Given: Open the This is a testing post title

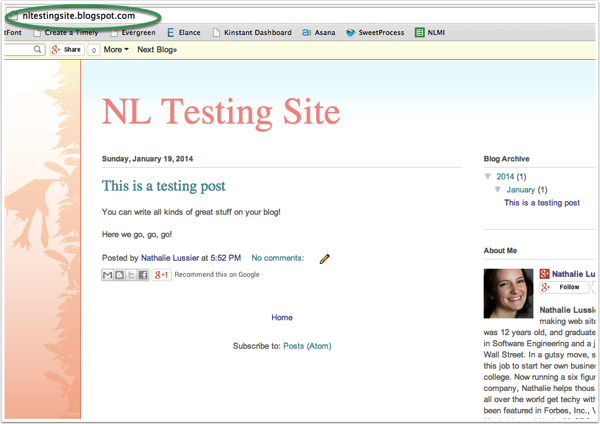Looking at the screenshot, I should [163, 186].
